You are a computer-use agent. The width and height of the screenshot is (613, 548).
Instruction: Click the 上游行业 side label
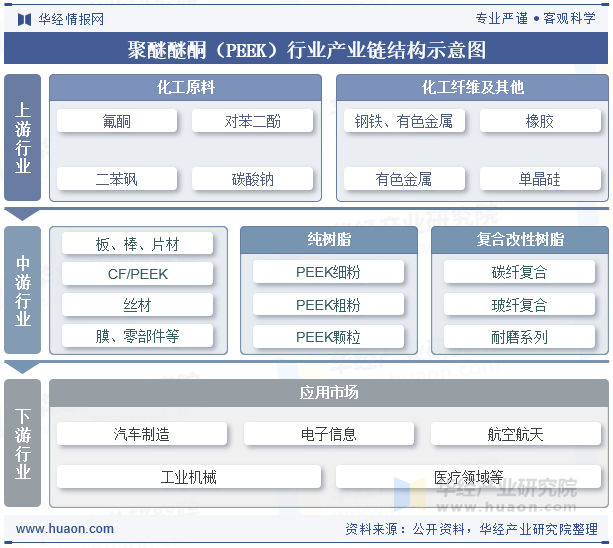[23, 138]
